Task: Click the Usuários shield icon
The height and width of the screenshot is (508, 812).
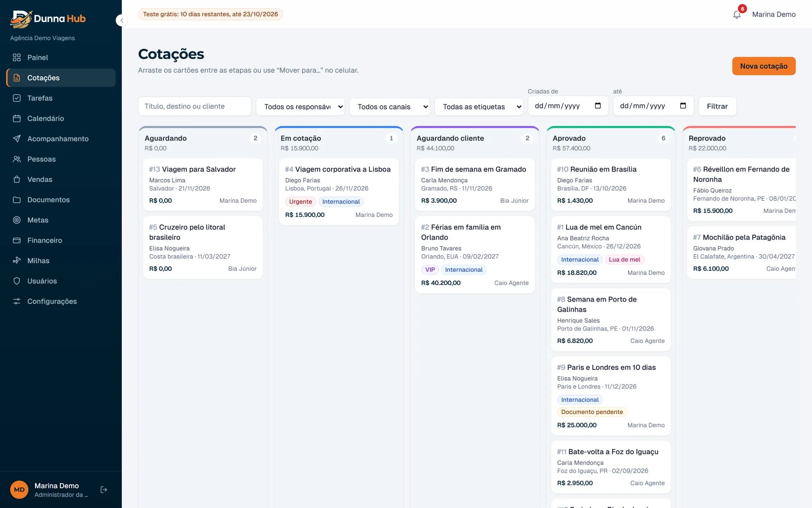Action: [x=17, y=281]
